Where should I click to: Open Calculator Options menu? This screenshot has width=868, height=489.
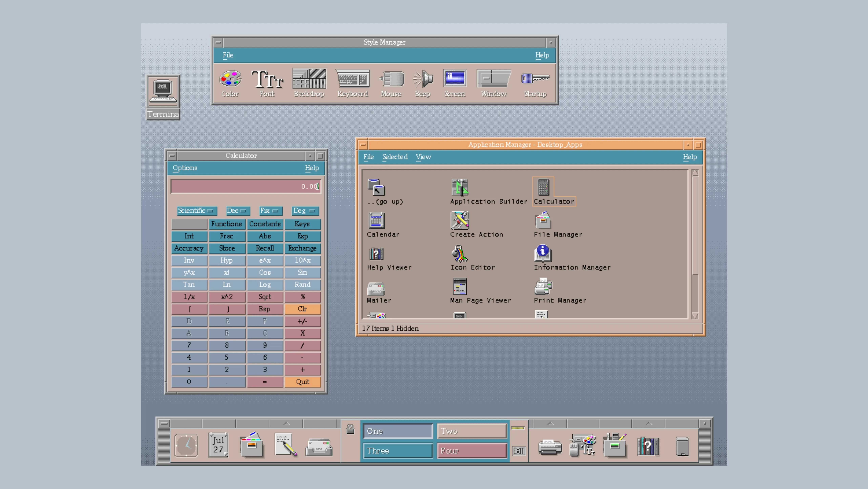(185, 168)
